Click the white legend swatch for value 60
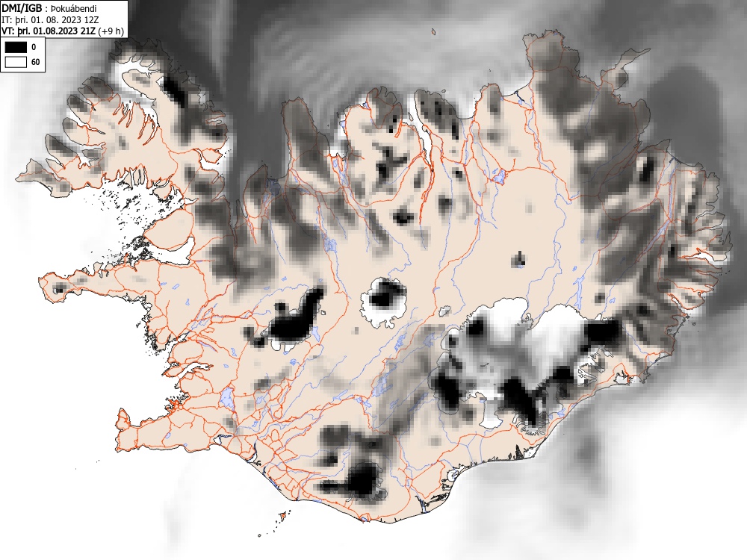This screenshot has width=747, height=560. [16, 62]
